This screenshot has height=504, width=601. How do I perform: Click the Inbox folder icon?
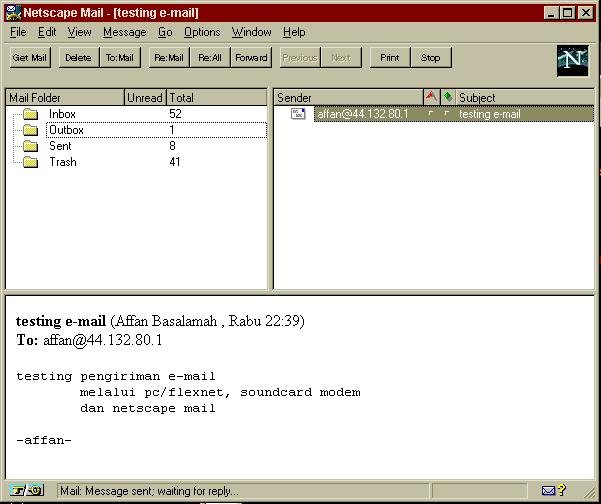[x=30, y=114]
